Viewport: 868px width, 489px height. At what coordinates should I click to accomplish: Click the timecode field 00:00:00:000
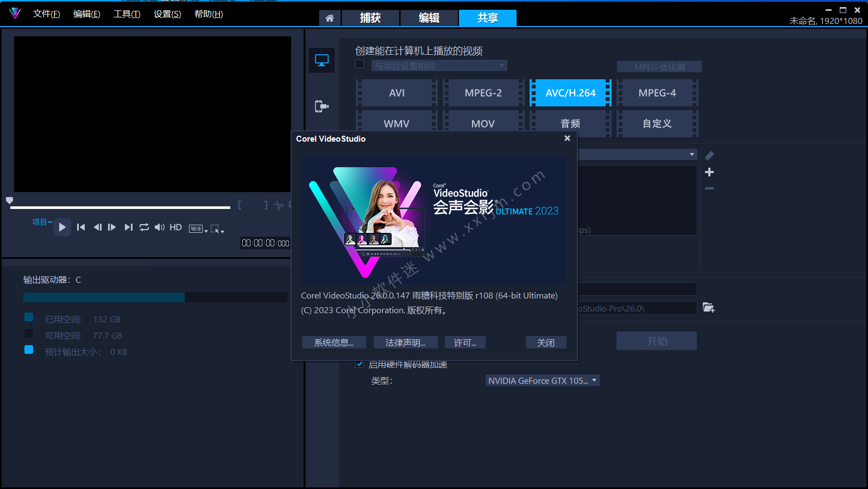[x=265, y=243]
